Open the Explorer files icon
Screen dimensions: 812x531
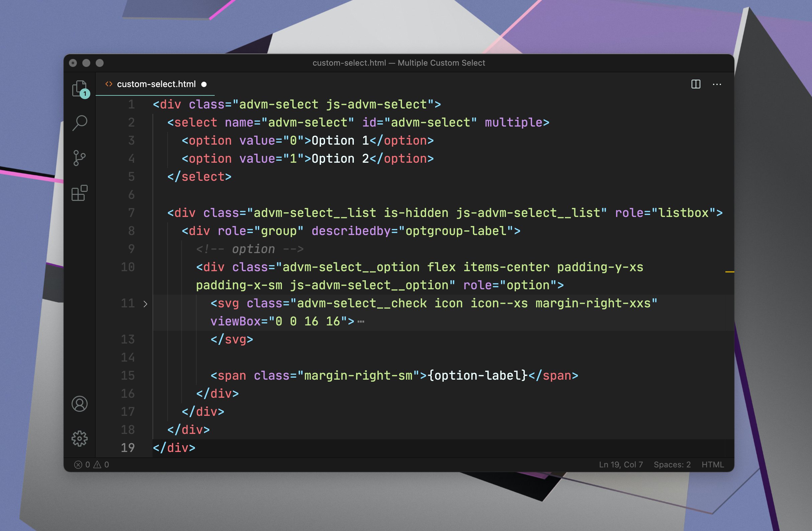[x=80, y=88]
